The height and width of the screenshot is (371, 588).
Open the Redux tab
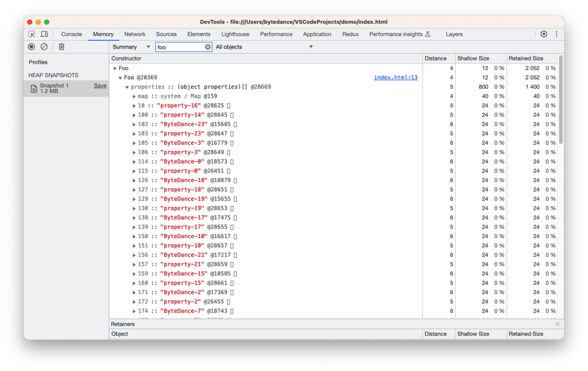tap(350, 34)
